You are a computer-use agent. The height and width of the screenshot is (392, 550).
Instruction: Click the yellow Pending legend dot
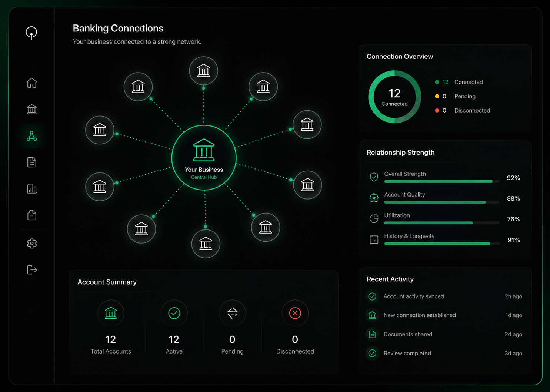(437, 96)
